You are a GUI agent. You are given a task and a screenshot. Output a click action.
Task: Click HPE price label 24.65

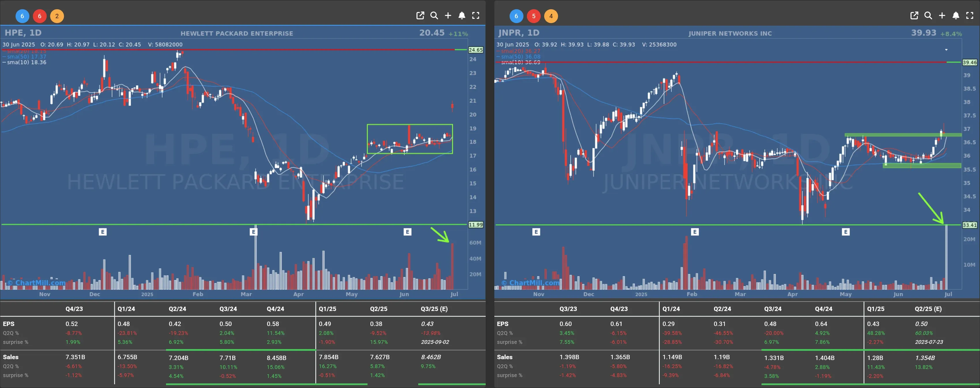pos(476,50)
